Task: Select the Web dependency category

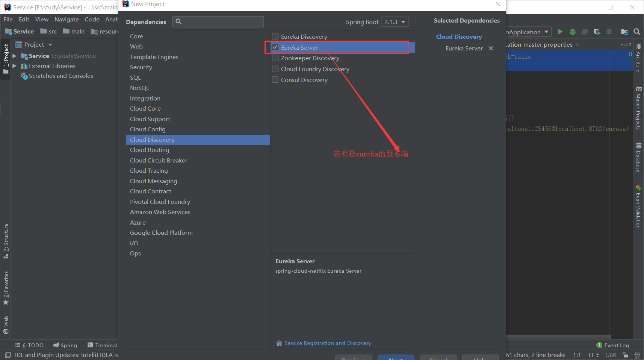Action: tap(198, 47)
